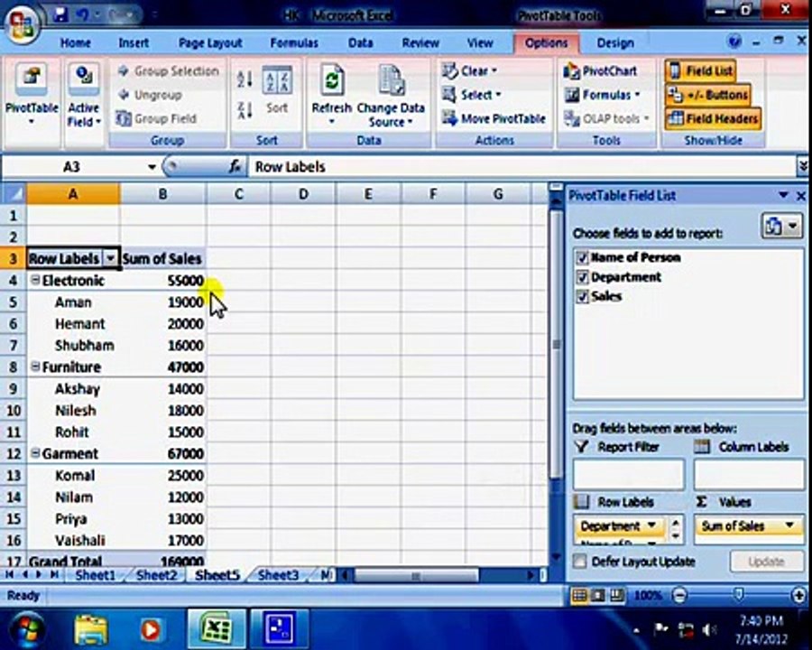Open field list layout dropdown
The image size is (812, 650).
point(781,227)
